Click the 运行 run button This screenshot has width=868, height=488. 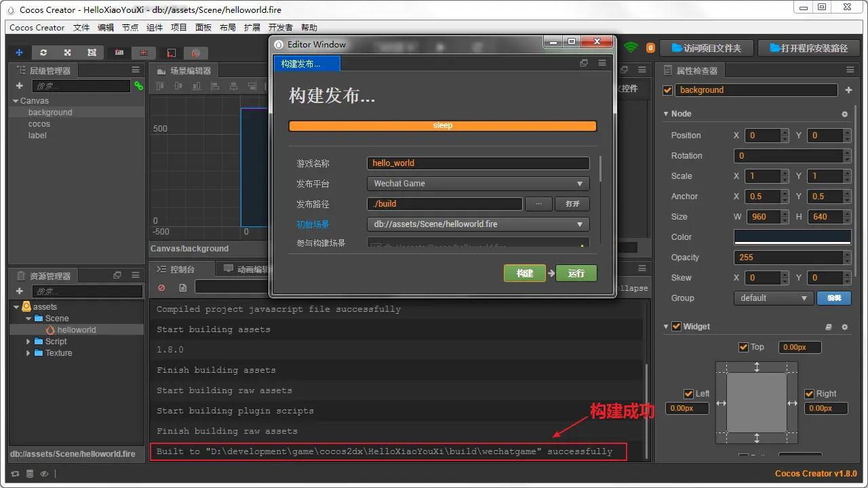point(576,273)
